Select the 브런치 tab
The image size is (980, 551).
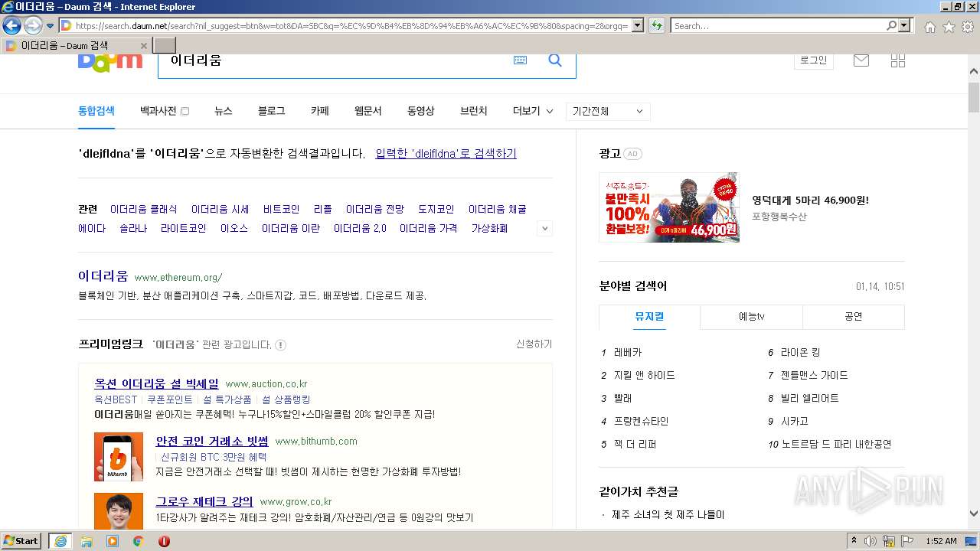[474, 111]
